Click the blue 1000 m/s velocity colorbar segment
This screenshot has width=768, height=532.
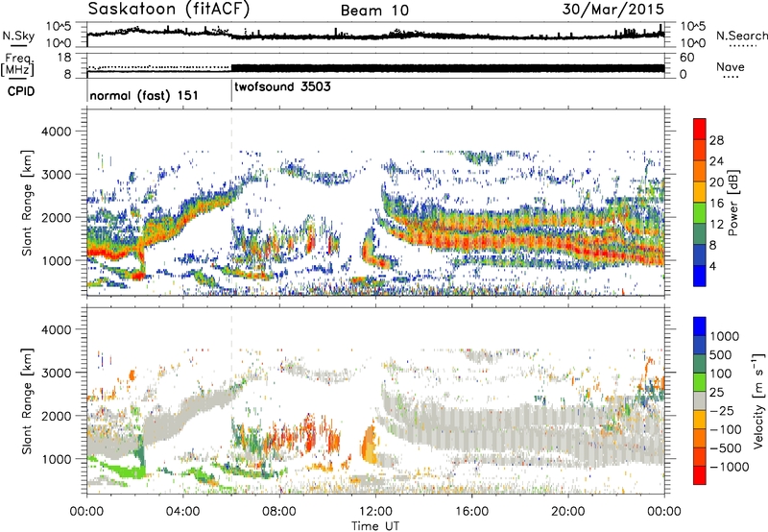coord(700,326)
